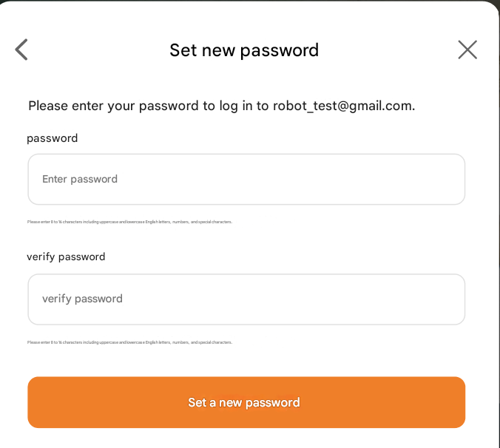500x448 pixels.
Task: Click the verify password placeholder text
Action: 82,299
